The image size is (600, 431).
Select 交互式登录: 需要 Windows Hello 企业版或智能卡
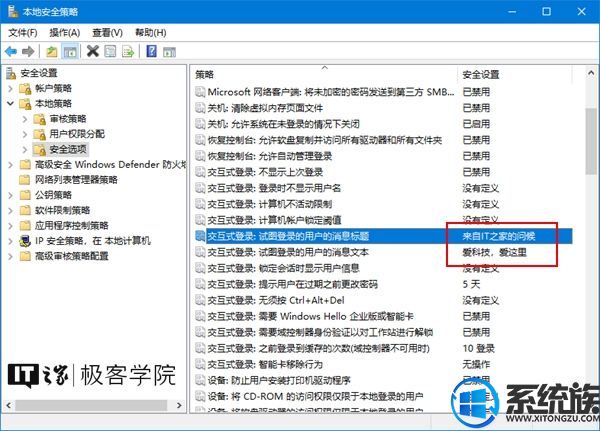[x=383, y=317]
